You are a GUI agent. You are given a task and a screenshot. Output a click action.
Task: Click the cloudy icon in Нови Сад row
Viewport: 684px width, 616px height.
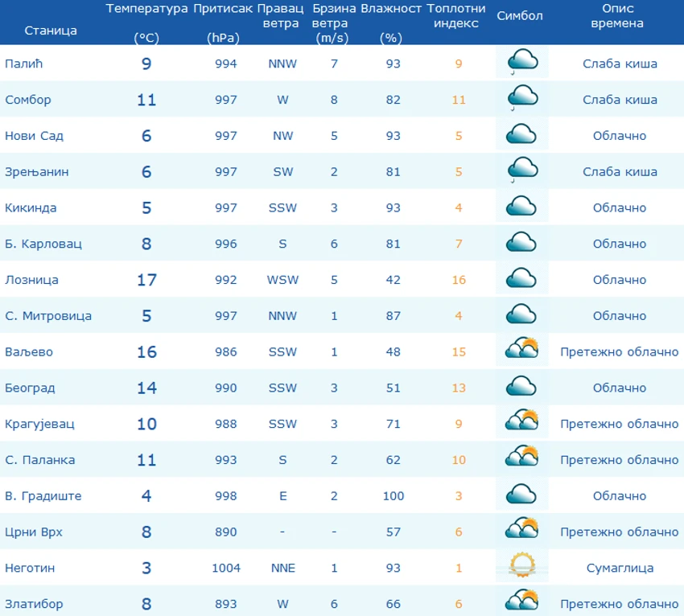[521, 134]
